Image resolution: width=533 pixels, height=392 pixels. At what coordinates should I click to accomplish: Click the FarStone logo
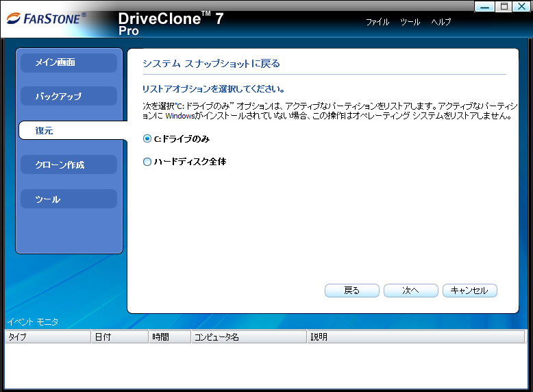pos(47,19)
